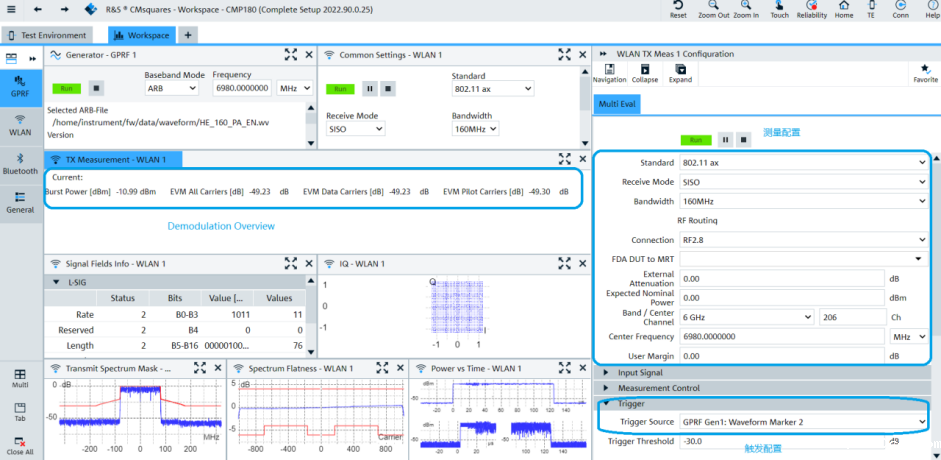Image resolution: width=941 pixels, height=460 pixels.
Task: Open the hamburger main menu
Action: coord(11,9)
